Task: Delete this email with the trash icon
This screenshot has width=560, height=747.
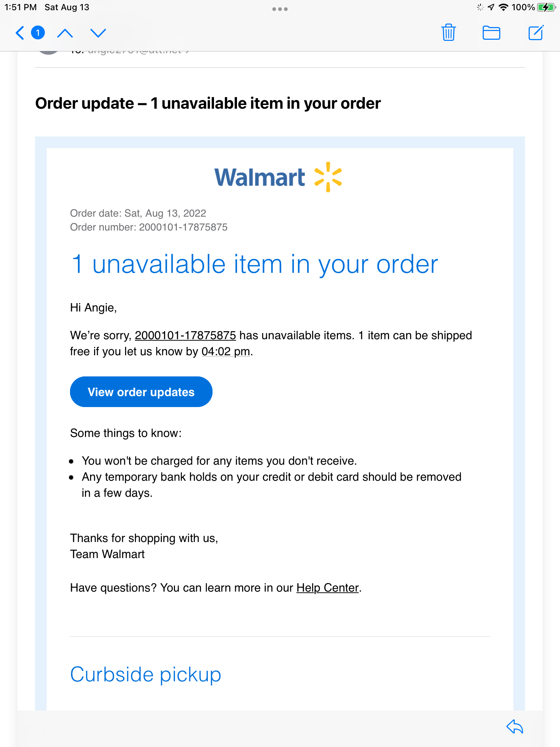Action: [449, 33]
